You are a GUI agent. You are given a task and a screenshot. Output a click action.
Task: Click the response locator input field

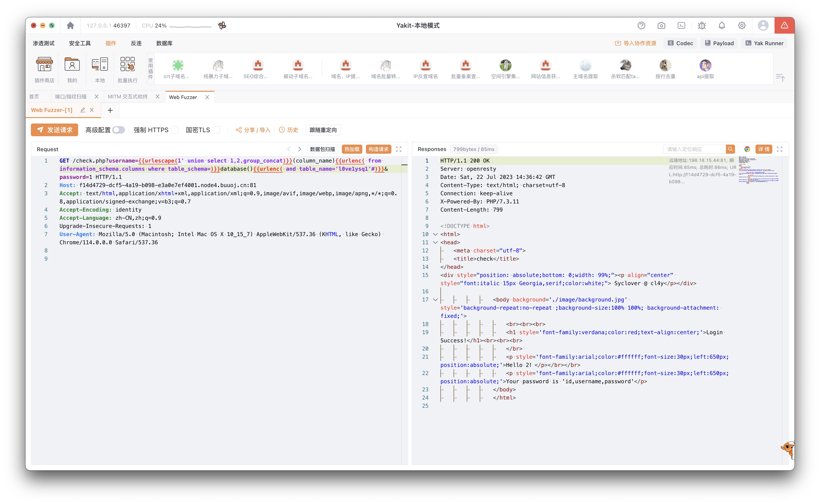click(694, 149)
